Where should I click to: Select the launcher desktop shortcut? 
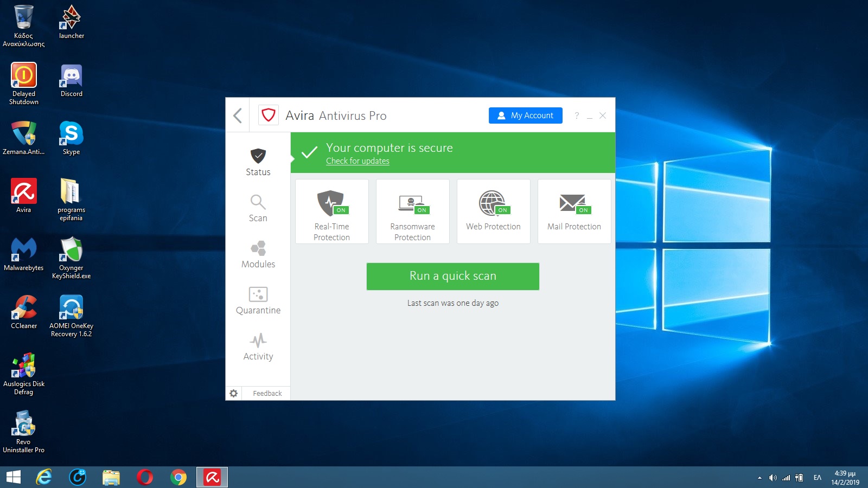click(x=72, y=22)
